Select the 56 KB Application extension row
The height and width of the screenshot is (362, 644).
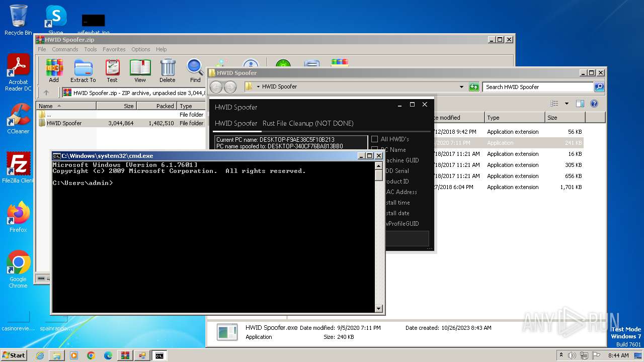click(509, 132)
